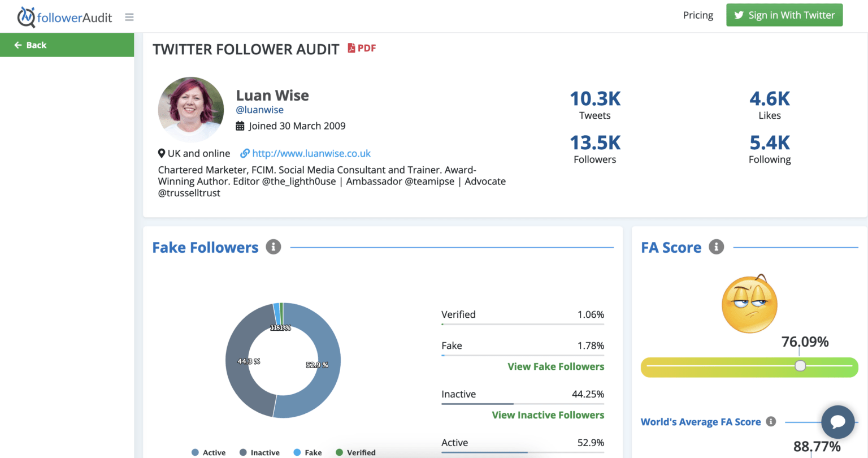
Task: Open the chat support widget
Action: tap(837, 422)
